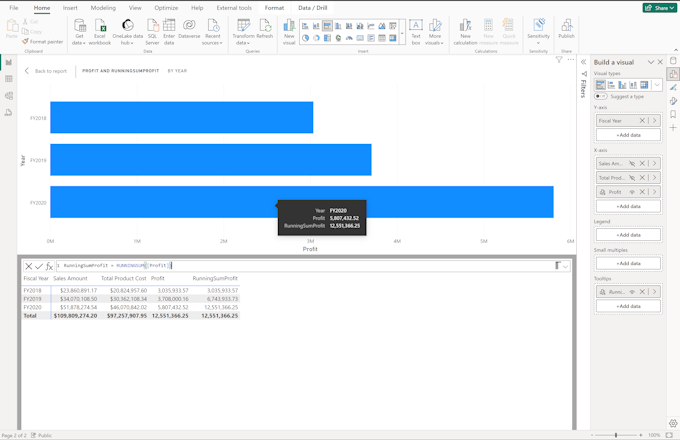Select table visual type in Build pane
The width and height of the screenshot is (680, 440).
(x=644, y=85)
